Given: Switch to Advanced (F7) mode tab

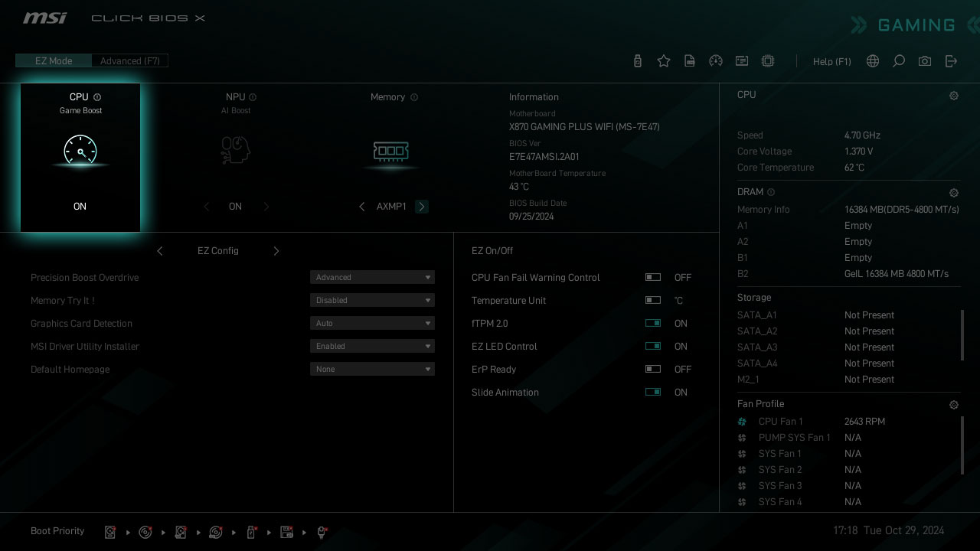Looking at the screenshot, I should click(130, 61).
